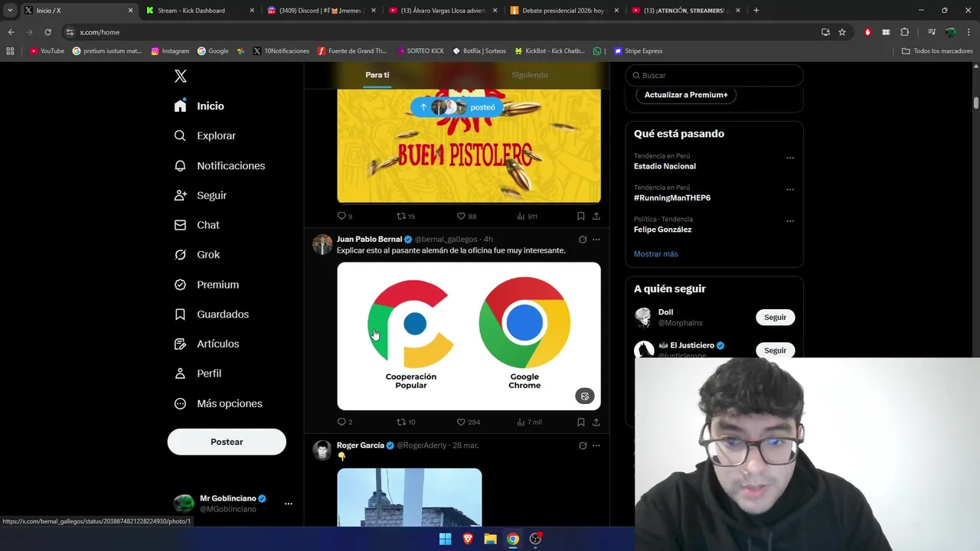Open Inicio in the X sidebar
The image size is (980, 551).
(x=200, y=106)
